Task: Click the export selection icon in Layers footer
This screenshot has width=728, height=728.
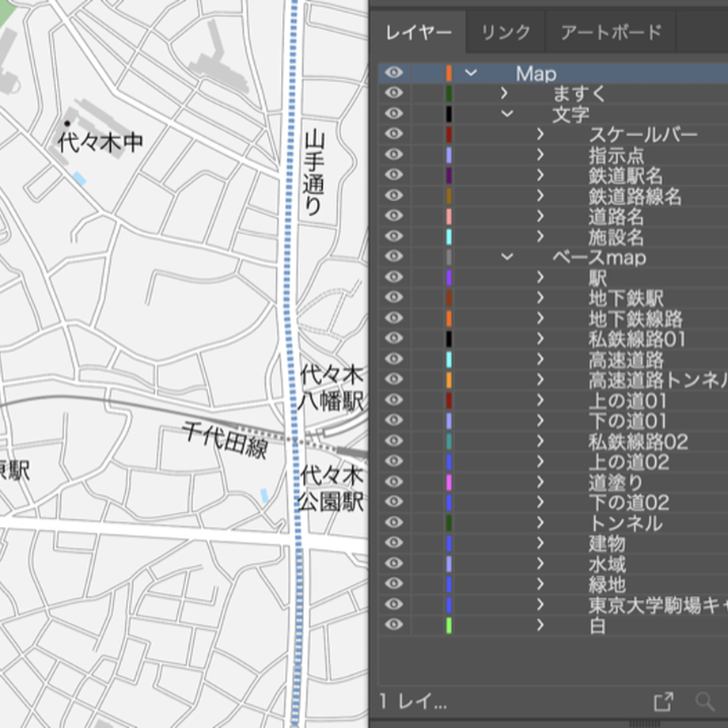Action: pyautogui.click(x=664, y=702)
